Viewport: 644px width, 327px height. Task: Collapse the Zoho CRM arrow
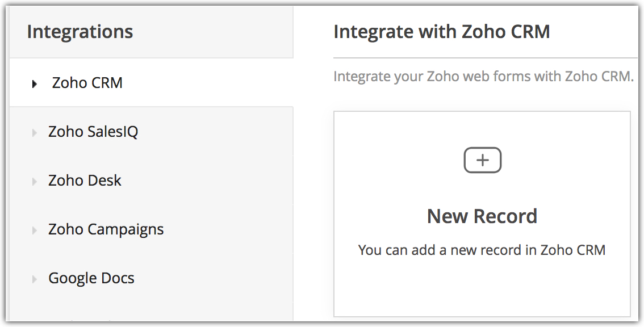[x=35, y=84]
